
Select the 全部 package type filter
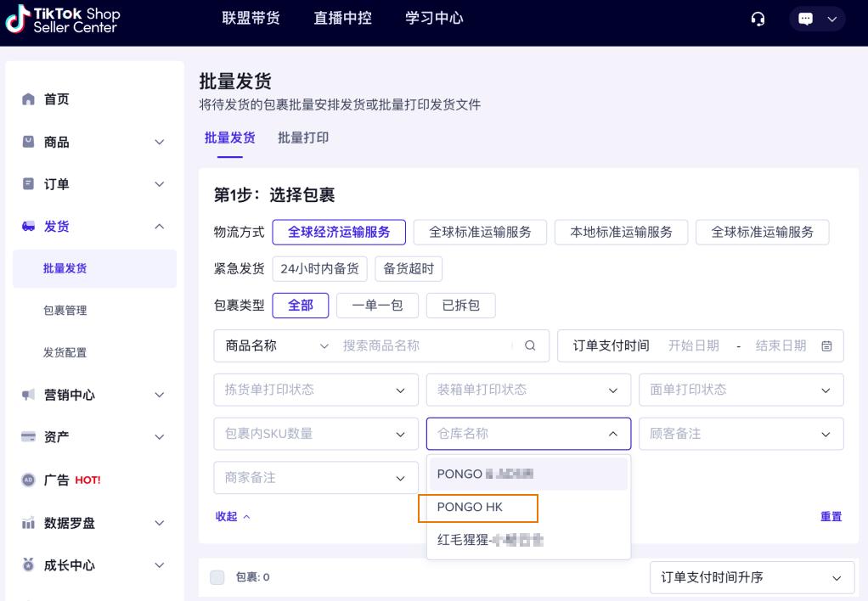(300, 306)
